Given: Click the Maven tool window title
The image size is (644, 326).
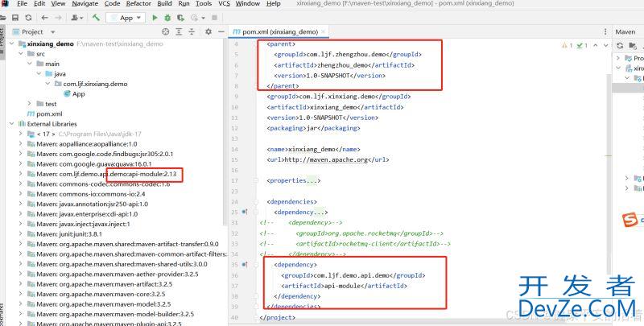Looking at the screenshot, I should coord(625,31).
